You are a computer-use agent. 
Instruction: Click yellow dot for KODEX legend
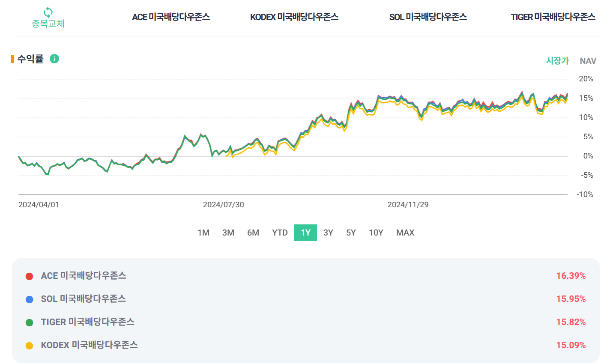pos(29,346)
